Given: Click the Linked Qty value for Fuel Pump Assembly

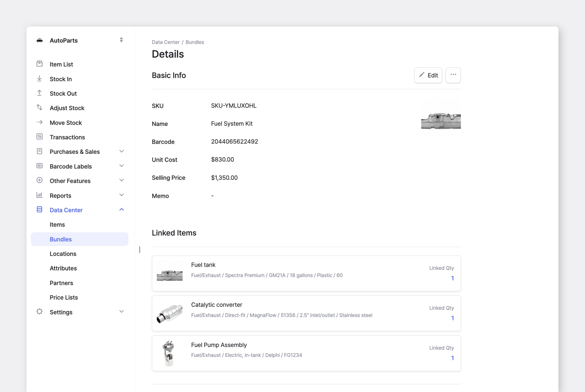Looking at the screenshot, I should [452, 358].
